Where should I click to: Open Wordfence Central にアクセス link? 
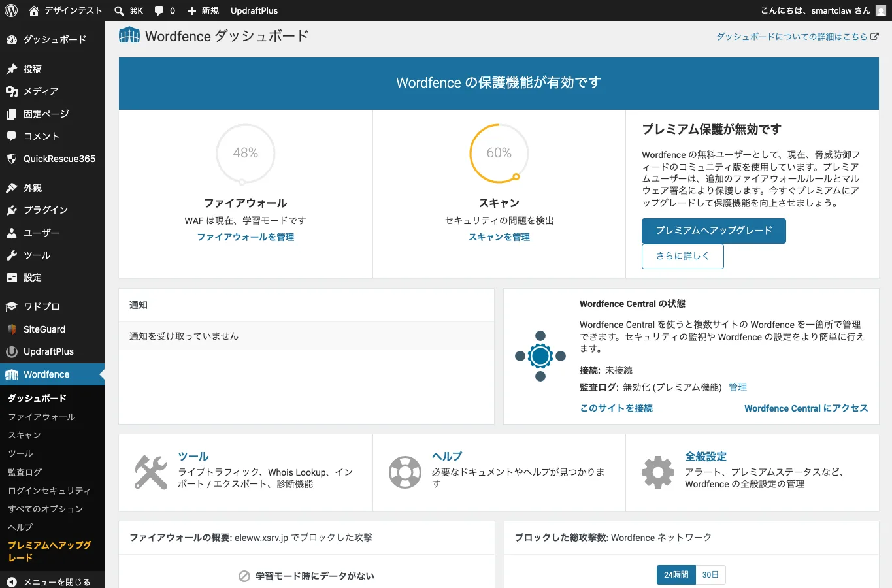coord(806,408)
